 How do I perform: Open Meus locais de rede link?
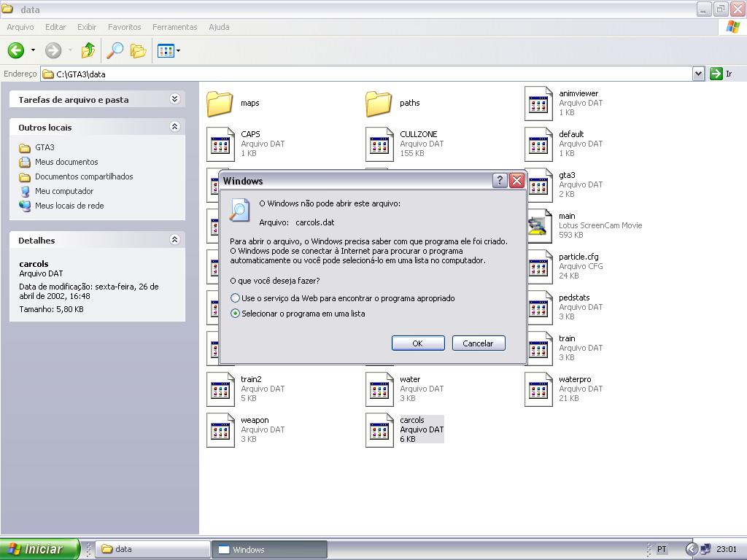pyautogui.click(x=69, y=206)
